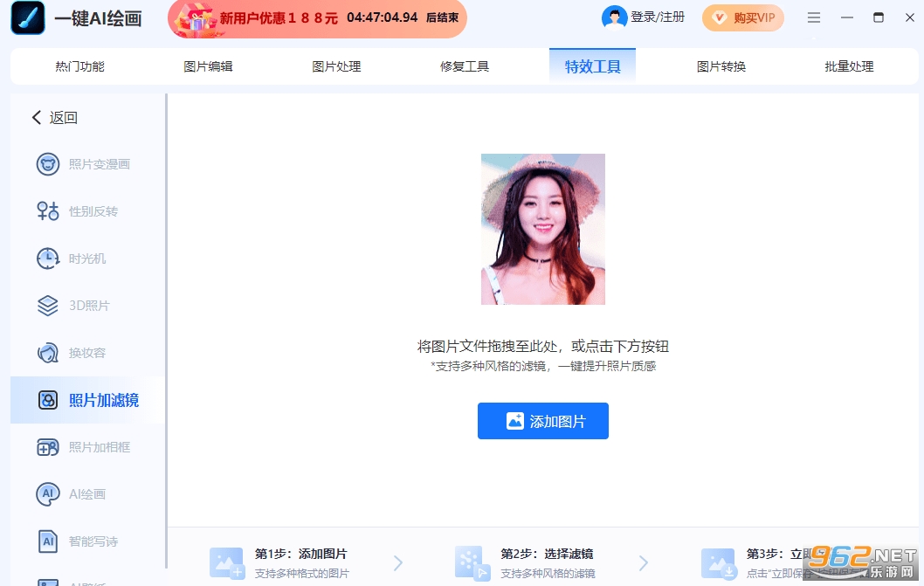Switch to the 热门功能 tab
The width and height of the screenshot is (924, 586).
[x=79, y=66]
